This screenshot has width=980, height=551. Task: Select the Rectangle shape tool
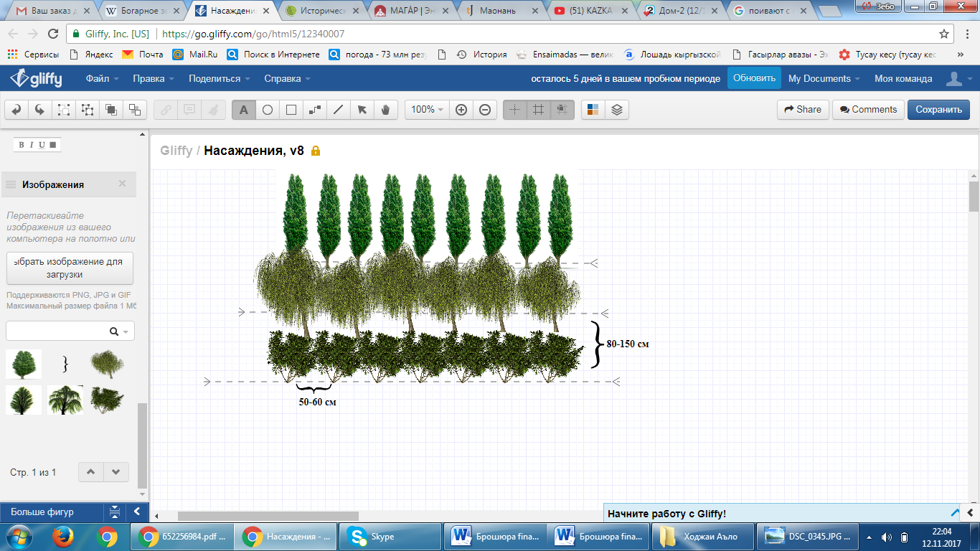click(x=291, y=110)
